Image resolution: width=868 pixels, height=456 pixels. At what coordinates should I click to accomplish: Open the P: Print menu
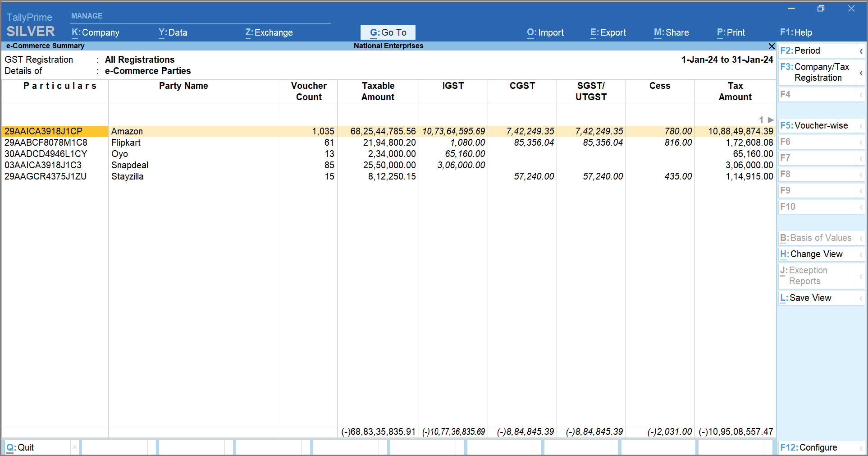731,32
